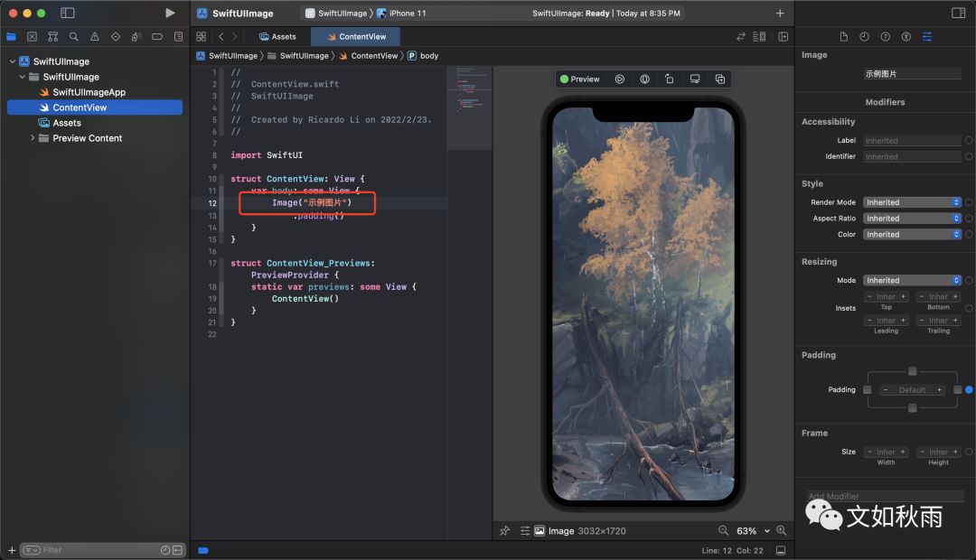Click the add tab plus button

[780, 13]
